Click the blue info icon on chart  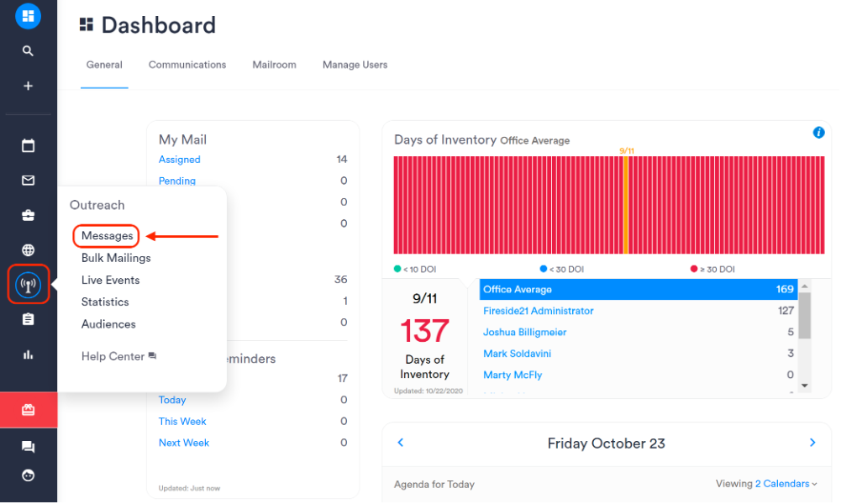(x=818, y=133)
